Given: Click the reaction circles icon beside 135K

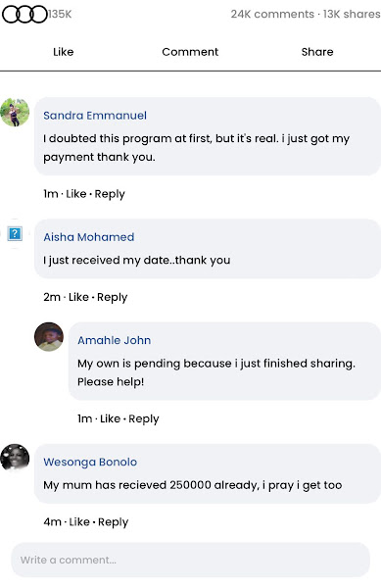Looking at the screenshot, I should pos(24,15).
